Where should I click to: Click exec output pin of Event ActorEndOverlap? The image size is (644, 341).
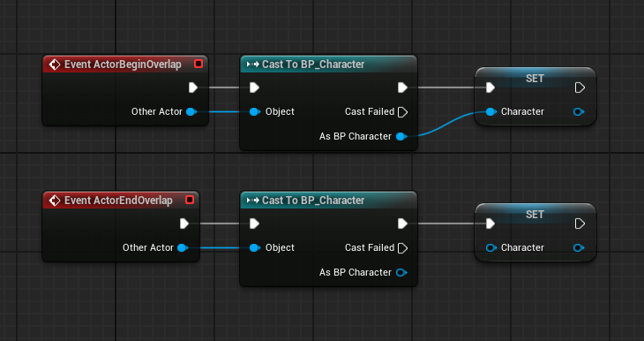[x=184, y=224]
